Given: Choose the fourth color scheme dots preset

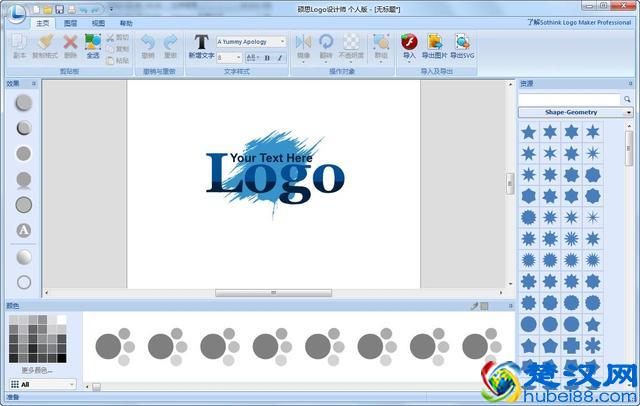Looking at the screenshot, I should pyautogui.click(x=272, y=346).
